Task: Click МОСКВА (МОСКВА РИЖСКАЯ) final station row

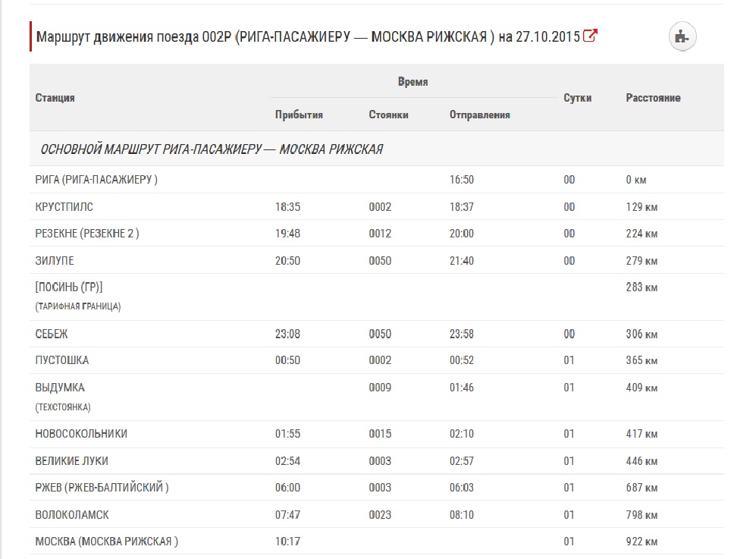Action: tap(107, 542)
